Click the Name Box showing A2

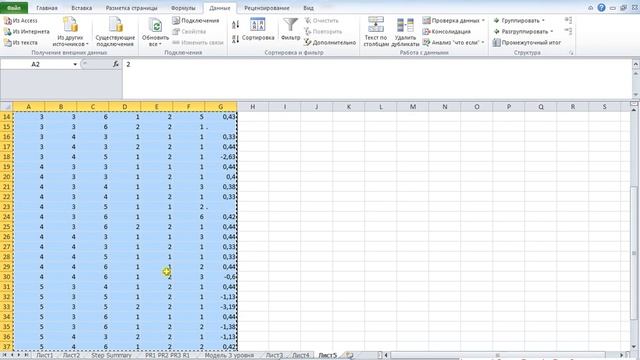36,64
